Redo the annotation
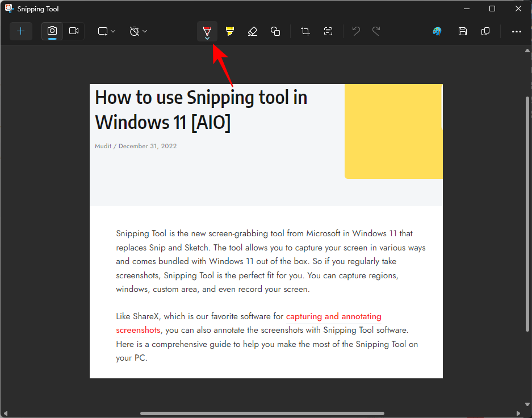Screen dimensions: 532x418 376,31
